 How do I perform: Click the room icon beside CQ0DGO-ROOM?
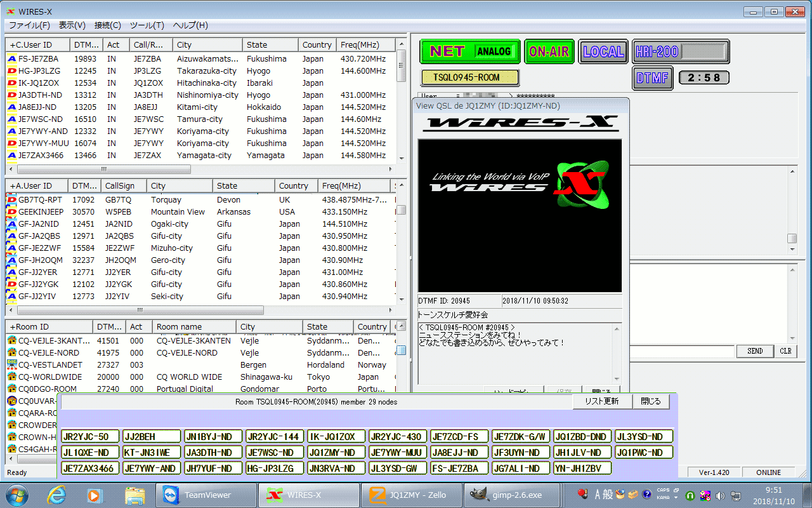pos(11,389)
